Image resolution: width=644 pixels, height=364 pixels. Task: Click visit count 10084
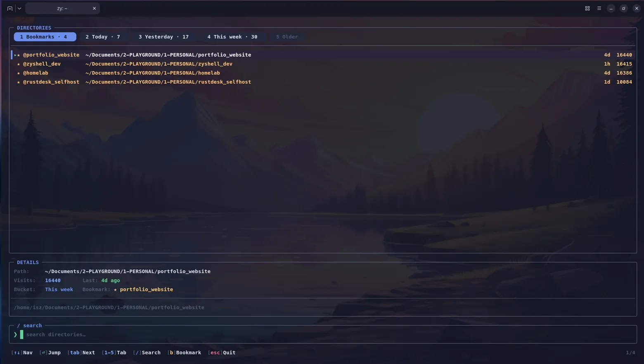pyautogui.click(x=624, y=82)
